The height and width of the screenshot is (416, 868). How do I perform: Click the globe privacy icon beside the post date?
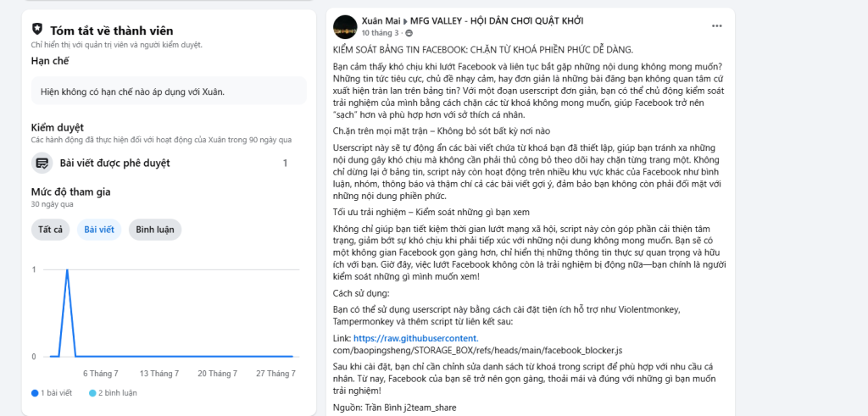[409, 32]
